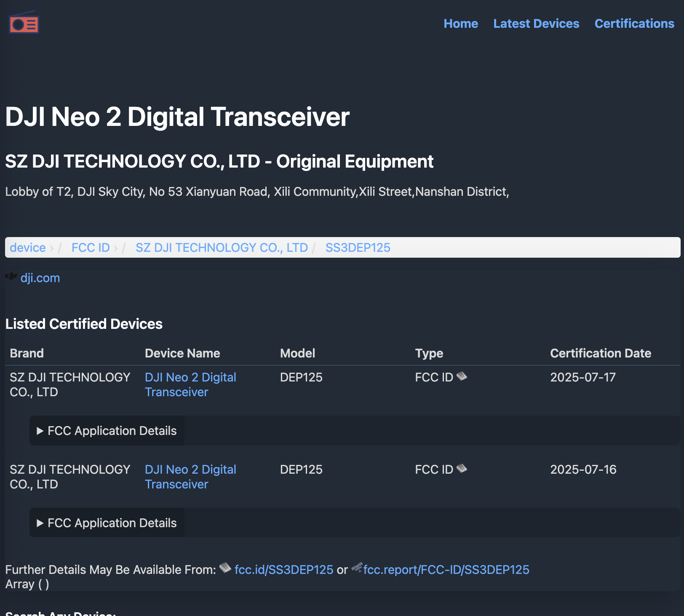Go to Home page
This screenshot has width=684, height=616.
461,24
